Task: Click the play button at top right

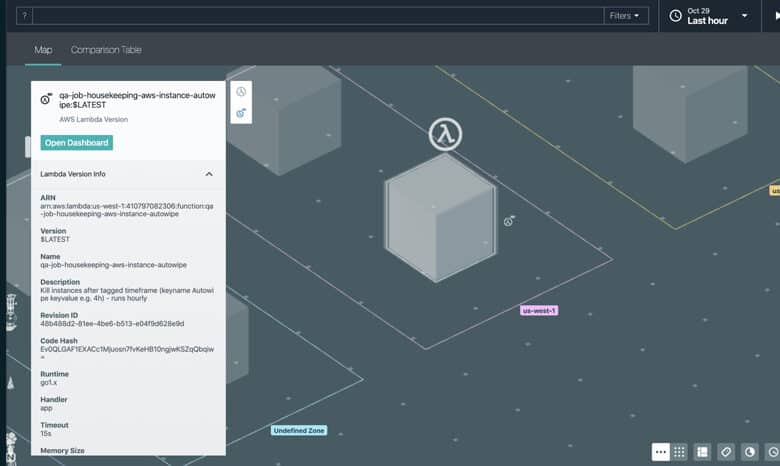Action: (777, 16)
